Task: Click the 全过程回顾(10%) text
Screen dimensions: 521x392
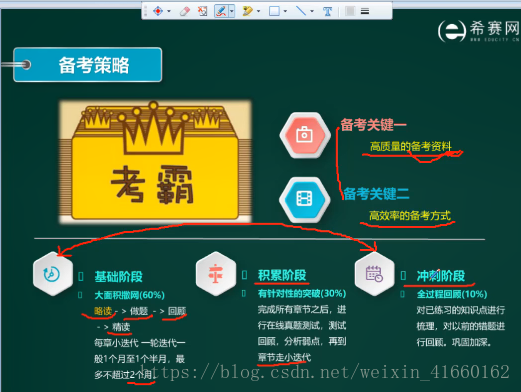Action: 452,294
